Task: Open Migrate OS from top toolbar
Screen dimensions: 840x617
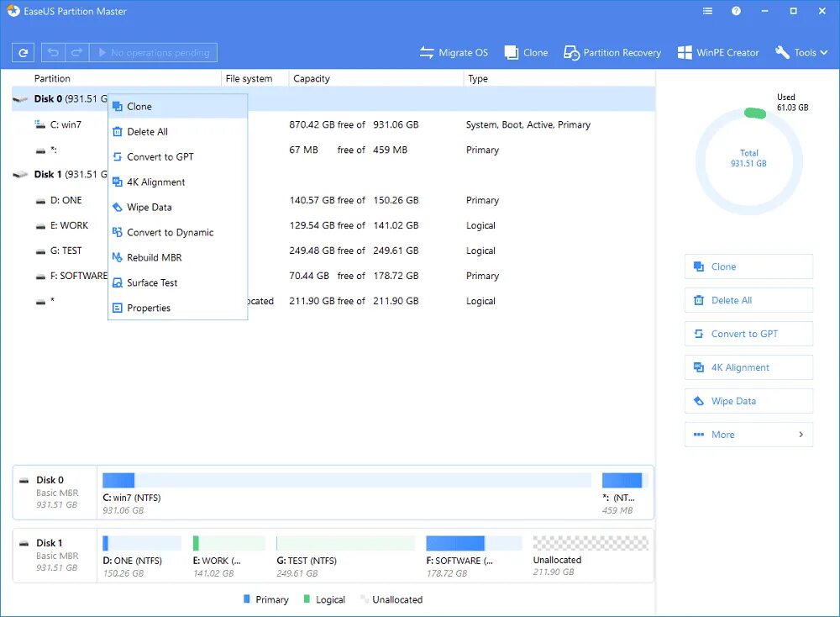Action: coord(454,52)
